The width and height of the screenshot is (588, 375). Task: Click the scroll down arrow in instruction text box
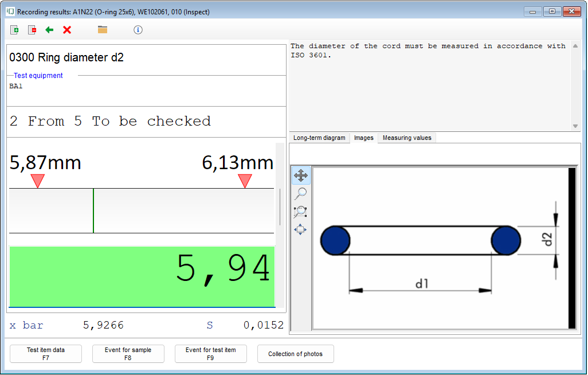575,126
